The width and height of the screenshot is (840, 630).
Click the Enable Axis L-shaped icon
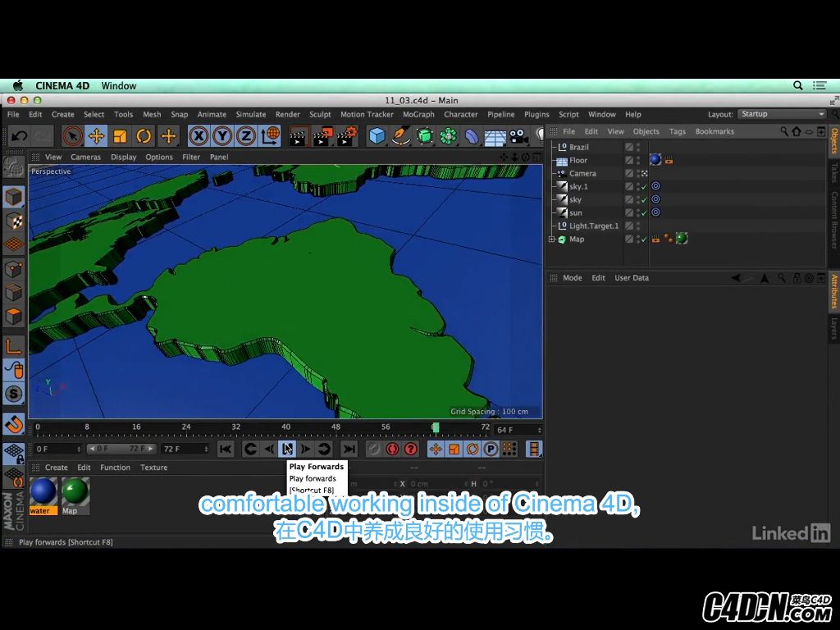13,345
